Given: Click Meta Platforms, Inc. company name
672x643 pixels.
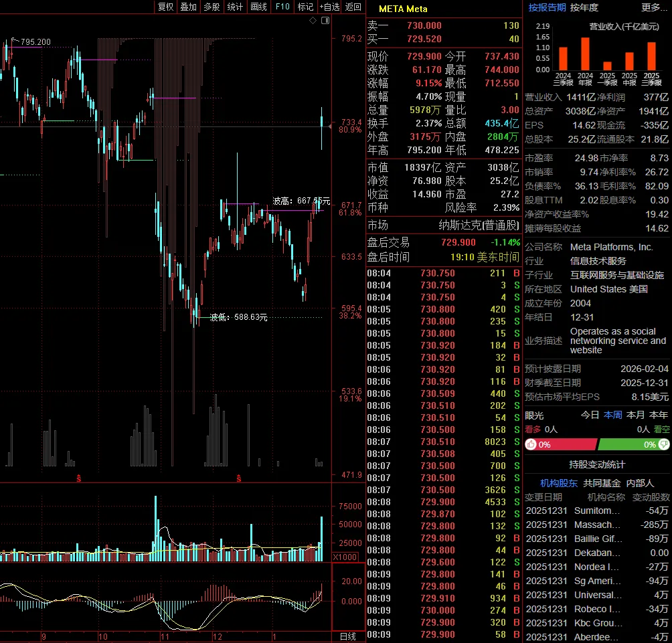Looking at the screenshot, I should (x=612, y=247).
